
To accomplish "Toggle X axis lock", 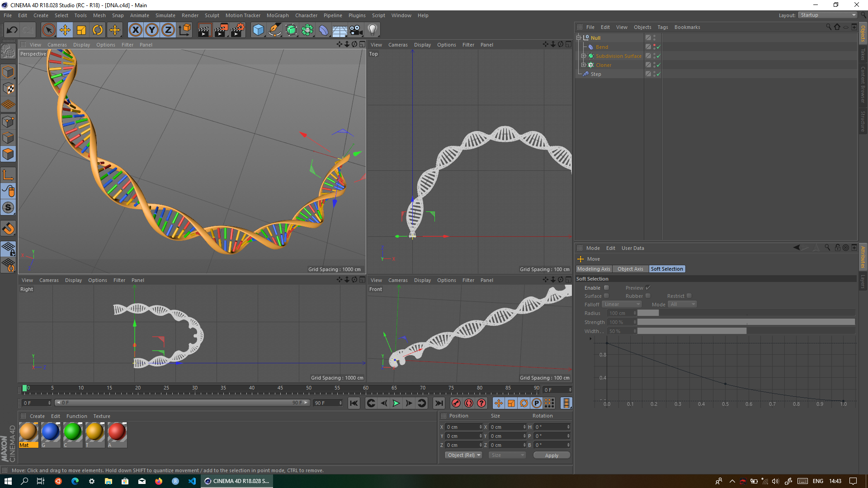I will pos(135,30).
